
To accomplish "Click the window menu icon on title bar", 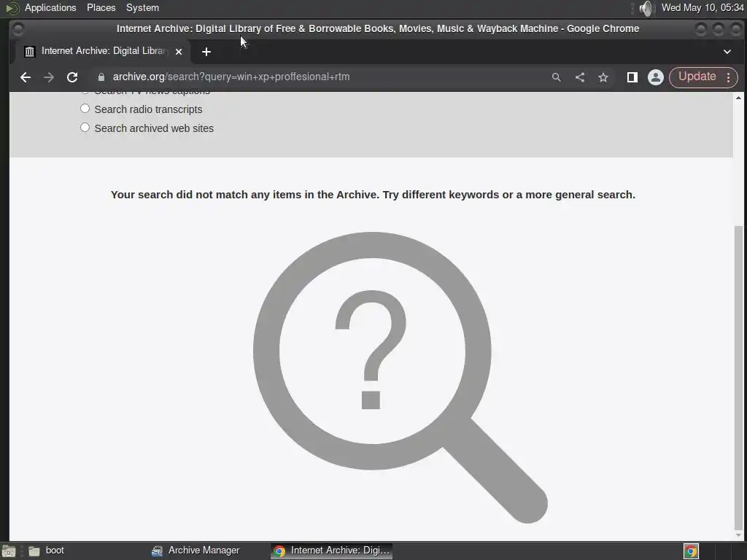I will pyautogui.click(x=18, y=29).
